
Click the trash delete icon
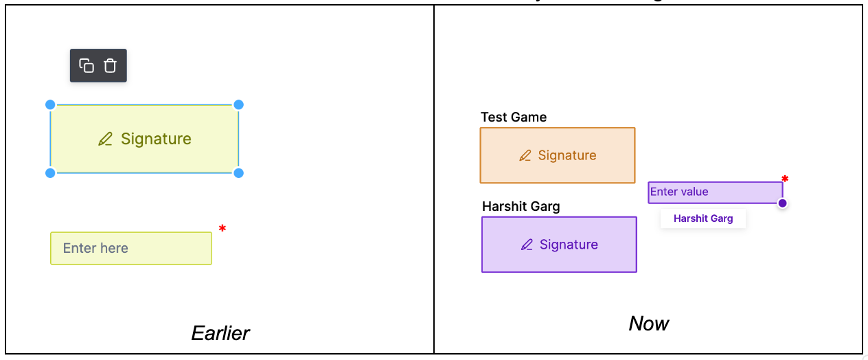[x=110, y=65]
